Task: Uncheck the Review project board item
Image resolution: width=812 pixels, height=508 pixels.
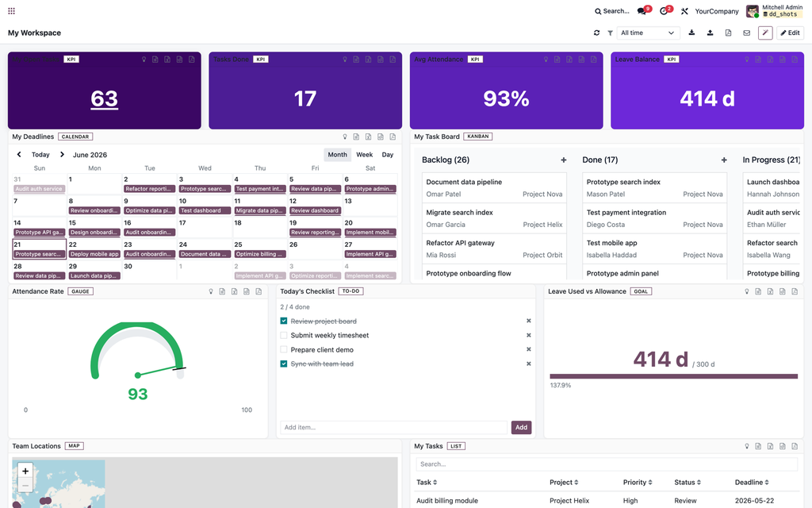Action: coord(284,321)
